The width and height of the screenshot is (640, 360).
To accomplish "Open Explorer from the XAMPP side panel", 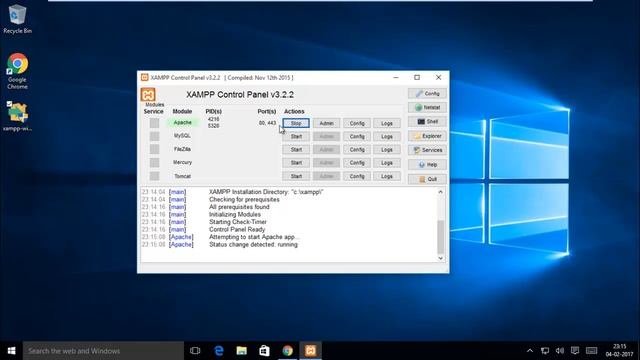I will coord(427,136).
